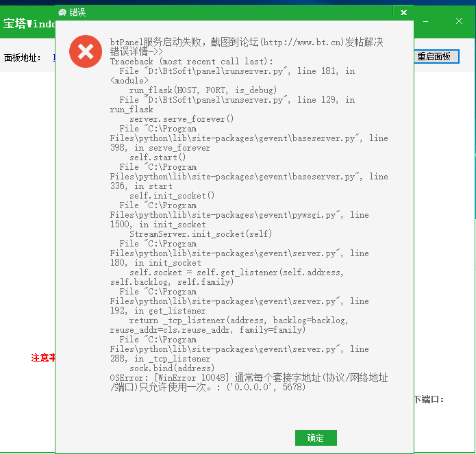Minimize the 宝塔Windows main window
Viewport: 476px width, 454px height.
(425, 21)
